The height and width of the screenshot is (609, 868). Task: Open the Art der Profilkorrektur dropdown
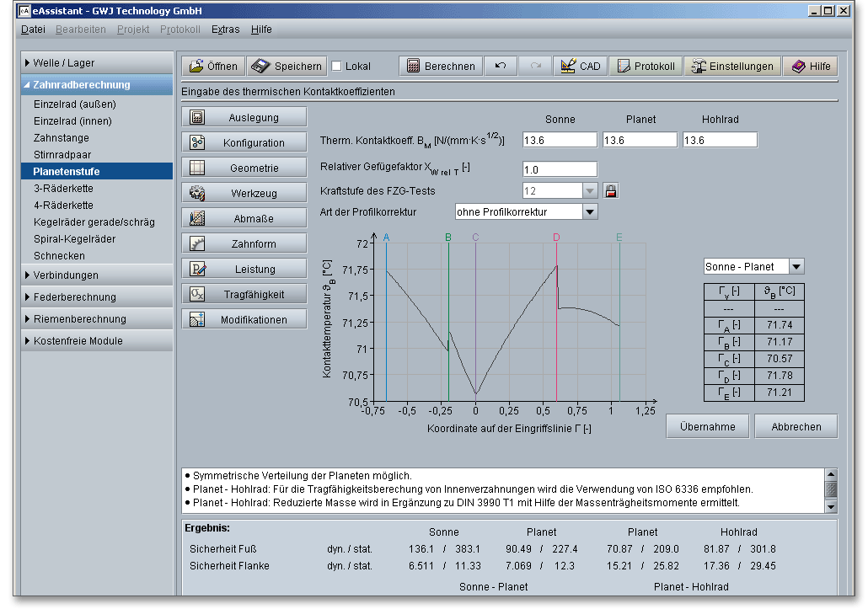point(590,211)
